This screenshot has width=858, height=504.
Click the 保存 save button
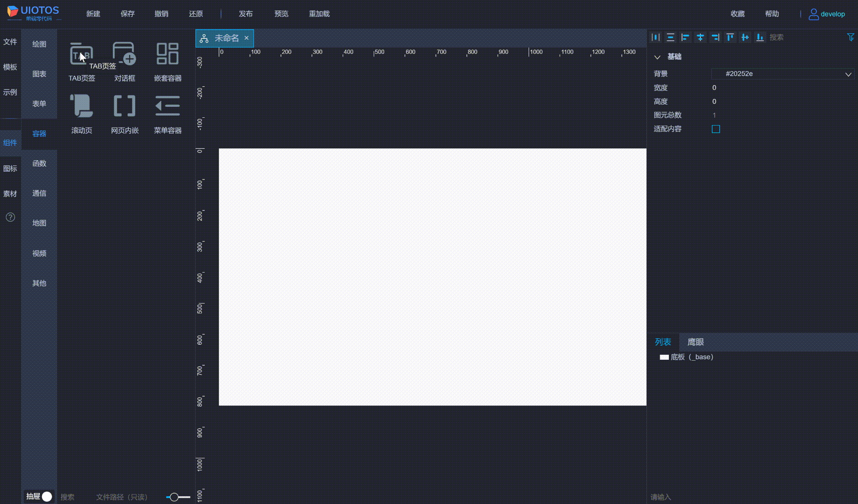127,14
